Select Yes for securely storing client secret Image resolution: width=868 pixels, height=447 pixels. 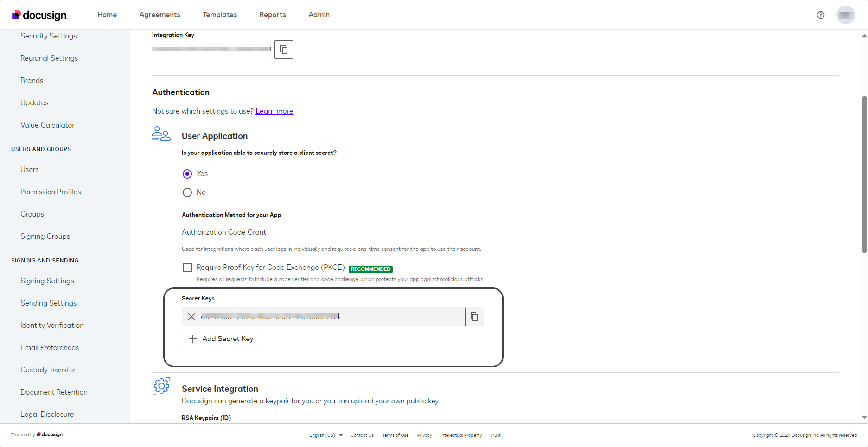pyautogui.click(x=187, y=174)
